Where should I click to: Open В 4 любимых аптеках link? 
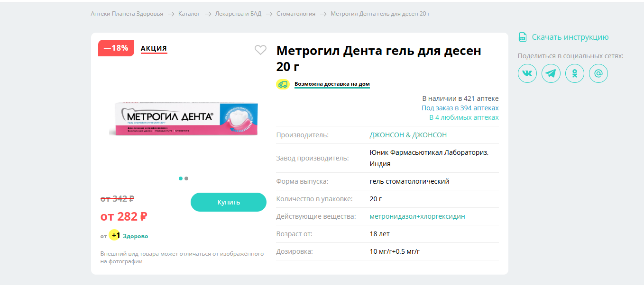pos(464,117)
